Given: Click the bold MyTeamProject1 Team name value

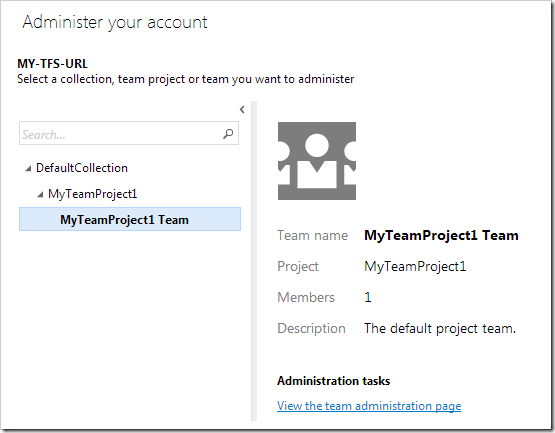Looking at the screenshot, I should (441, 235).
